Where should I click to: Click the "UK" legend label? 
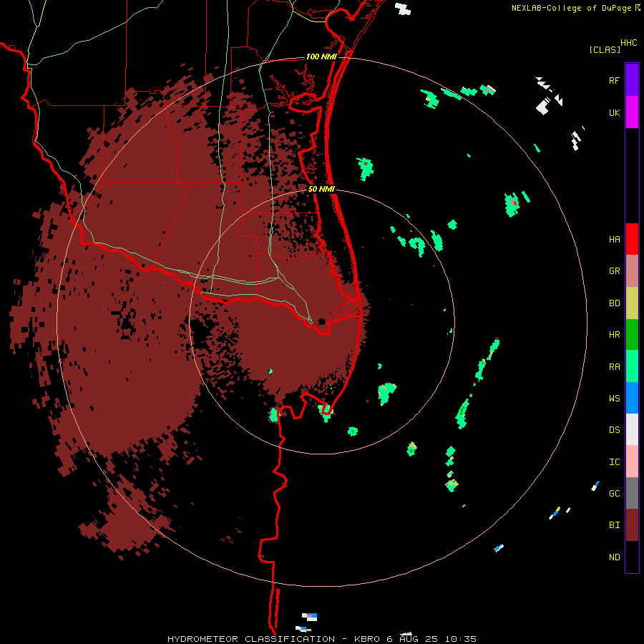(x=614, y=112)
